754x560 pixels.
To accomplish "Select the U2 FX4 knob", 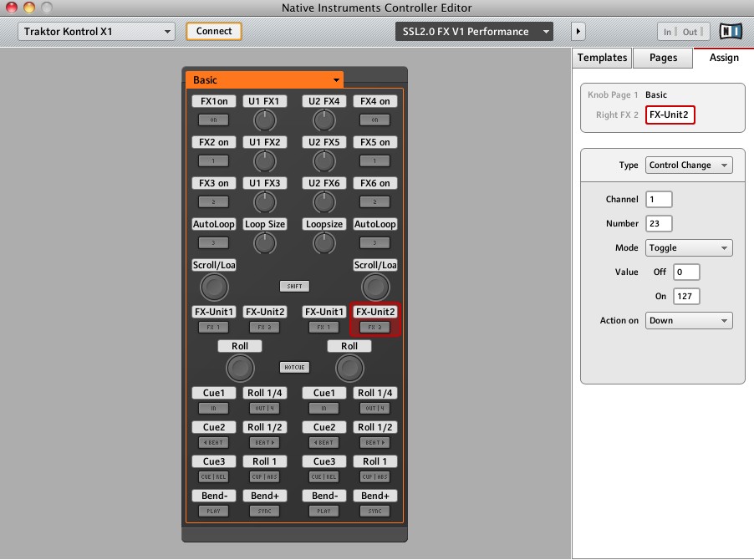I will point(324,120).
